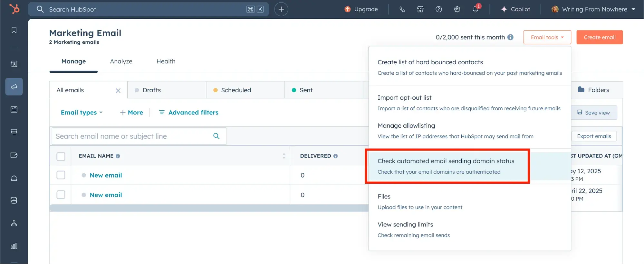Open the Marketplace store icon in top bar
644x264 pixels.
[420, 9]
